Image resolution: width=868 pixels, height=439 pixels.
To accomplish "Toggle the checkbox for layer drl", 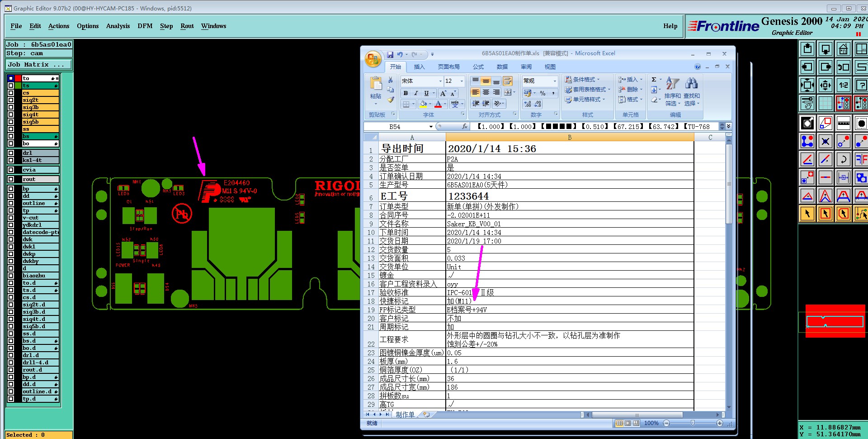I will (11, 153).
